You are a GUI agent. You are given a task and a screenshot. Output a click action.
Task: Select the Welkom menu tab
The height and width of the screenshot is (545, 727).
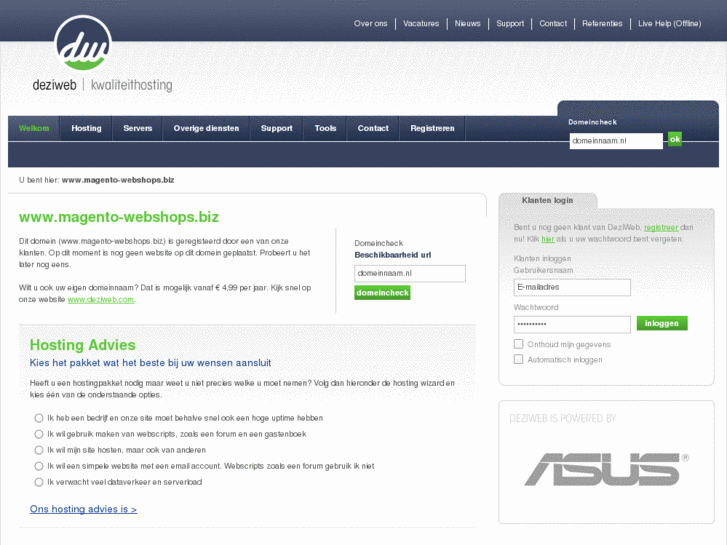[34, 128]
